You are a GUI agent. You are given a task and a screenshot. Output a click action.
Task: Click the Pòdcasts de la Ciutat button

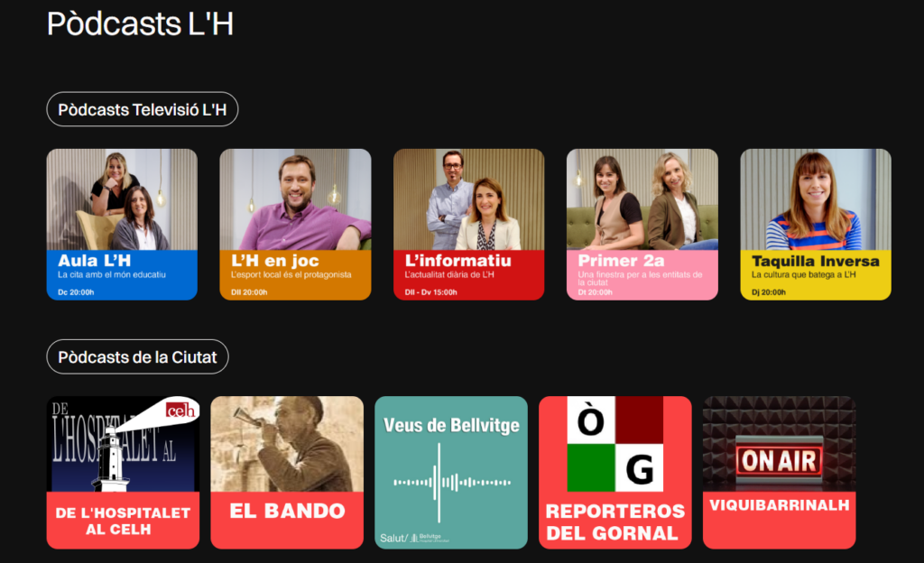click(137, 356)
